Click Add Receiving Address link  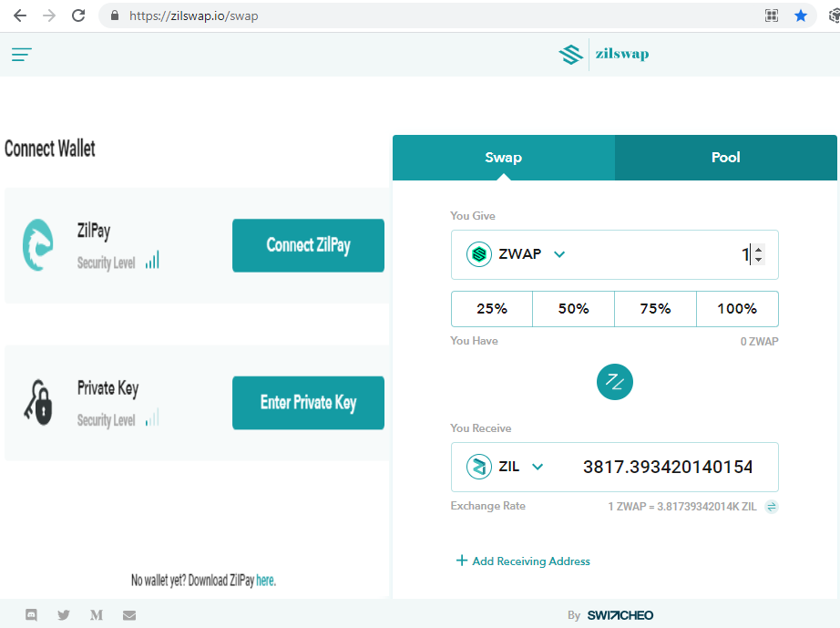click(531, 561)
